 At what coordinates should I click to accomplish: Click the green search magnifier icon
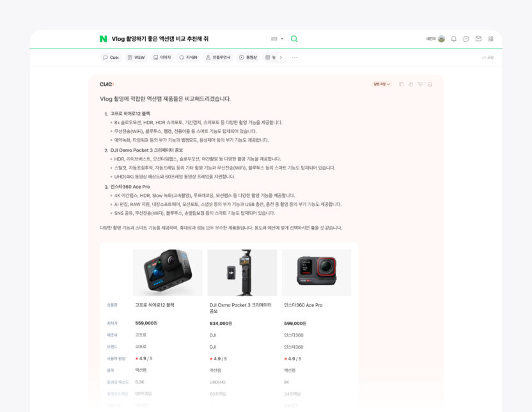coord(294,39)
